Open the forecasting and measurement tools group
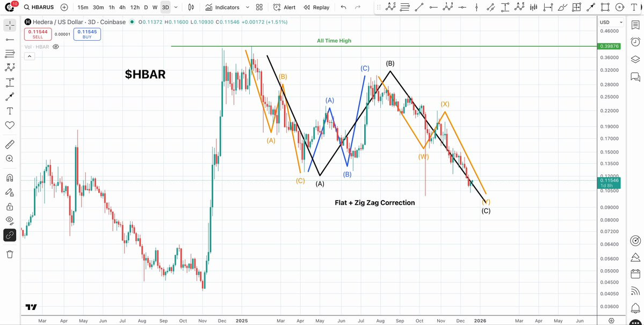This screenshot has height=325, width=644. click(10, 83)
